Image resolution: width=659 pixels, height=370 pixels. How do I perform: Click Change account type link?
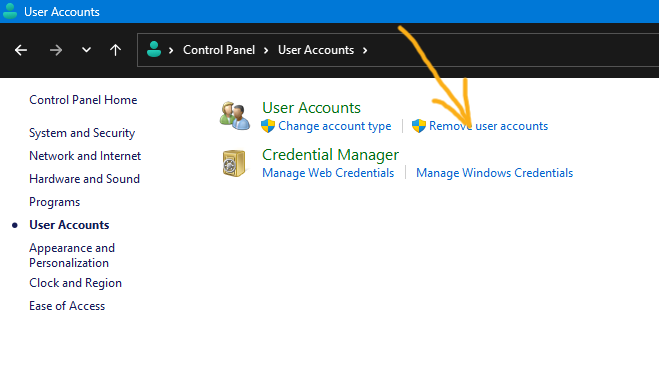[335, 126]
